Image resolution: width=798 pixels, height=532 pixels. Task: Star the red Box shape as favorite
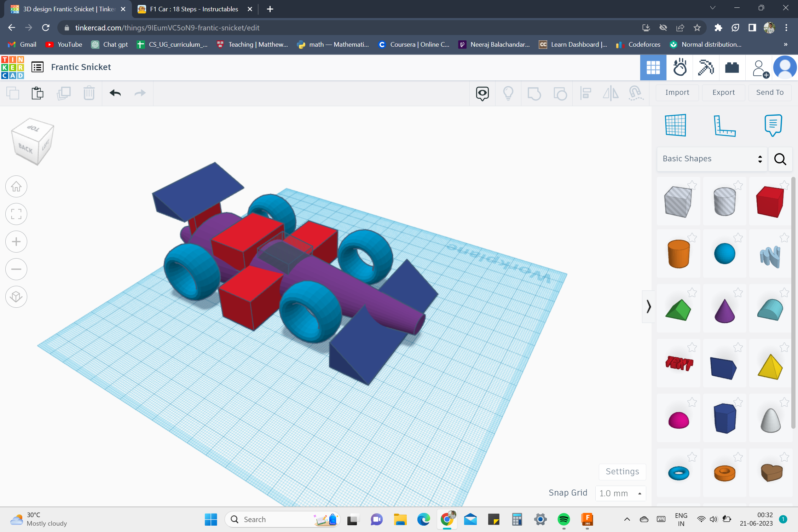pyautogui.click(x=785, y=185)
